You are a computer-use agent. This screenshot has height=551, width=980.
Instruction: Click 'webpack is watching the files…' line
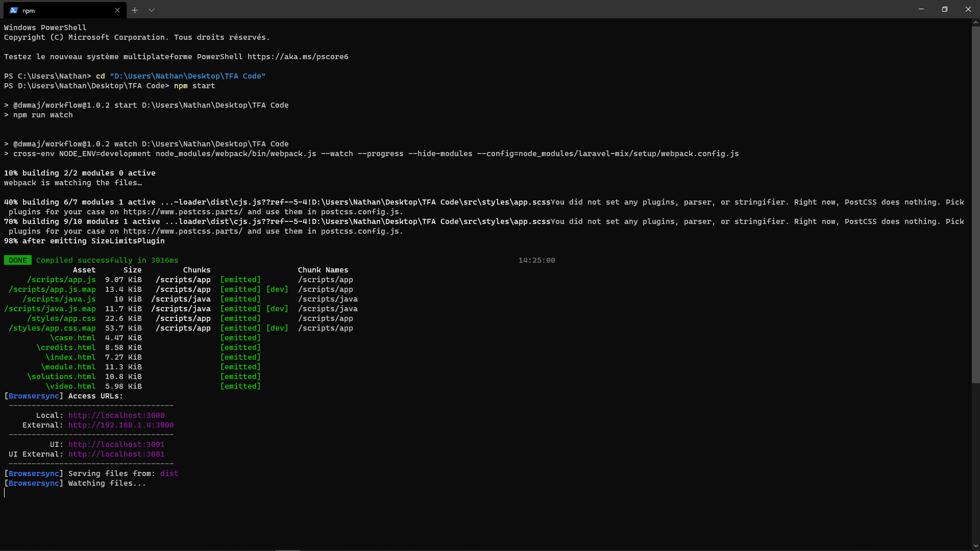73,183
